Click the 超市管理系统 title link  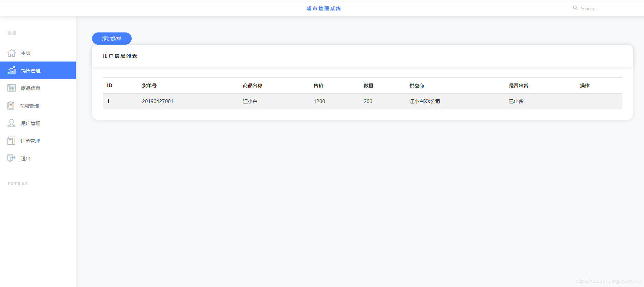[324, 8]
